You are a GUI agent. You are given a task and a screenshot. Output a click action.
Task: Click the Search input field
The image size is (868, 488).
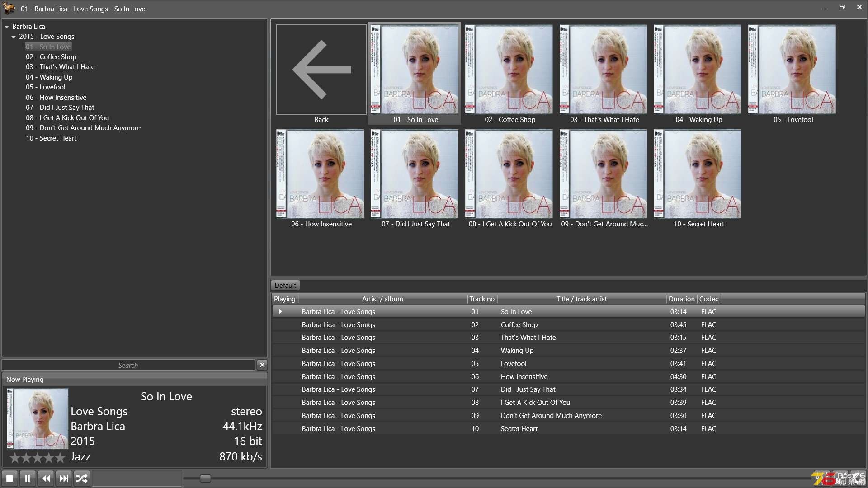click(x=128, y=365)
